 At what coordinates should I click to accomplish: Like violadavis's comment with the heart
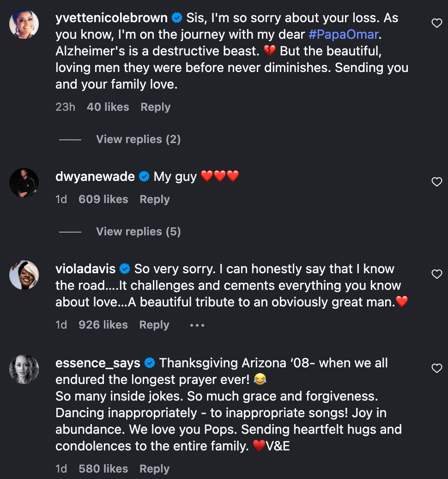(x=436, y=274)
